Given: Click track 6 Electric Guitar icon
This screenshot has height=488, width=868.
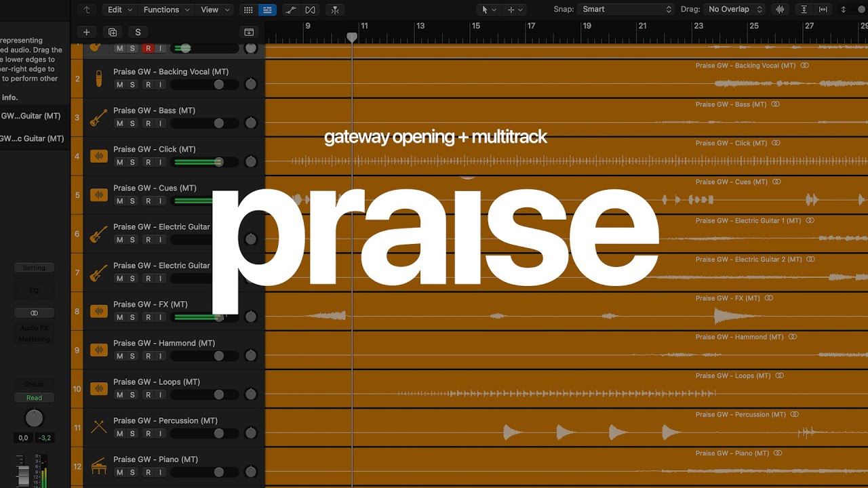Looking at the screenshot, I should tap(99, 234).
